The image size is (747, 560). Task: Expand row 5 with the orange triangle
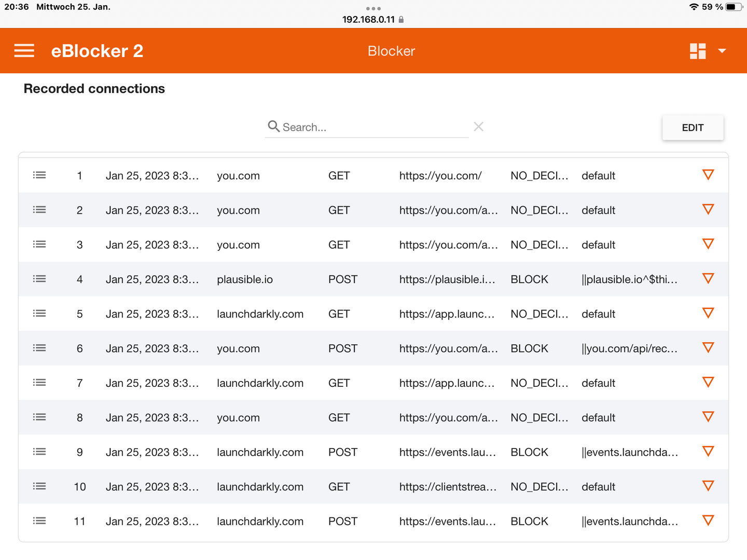coord(708,313)
